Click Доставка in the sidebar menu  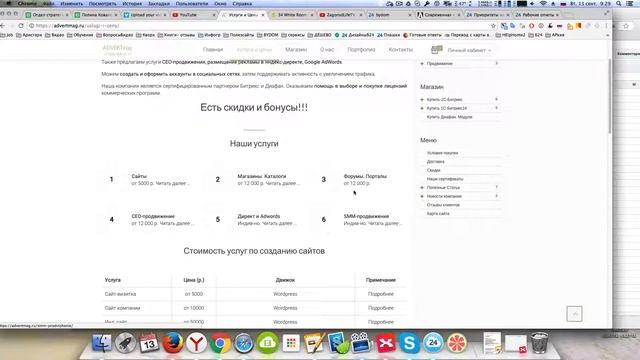point(436,162)
